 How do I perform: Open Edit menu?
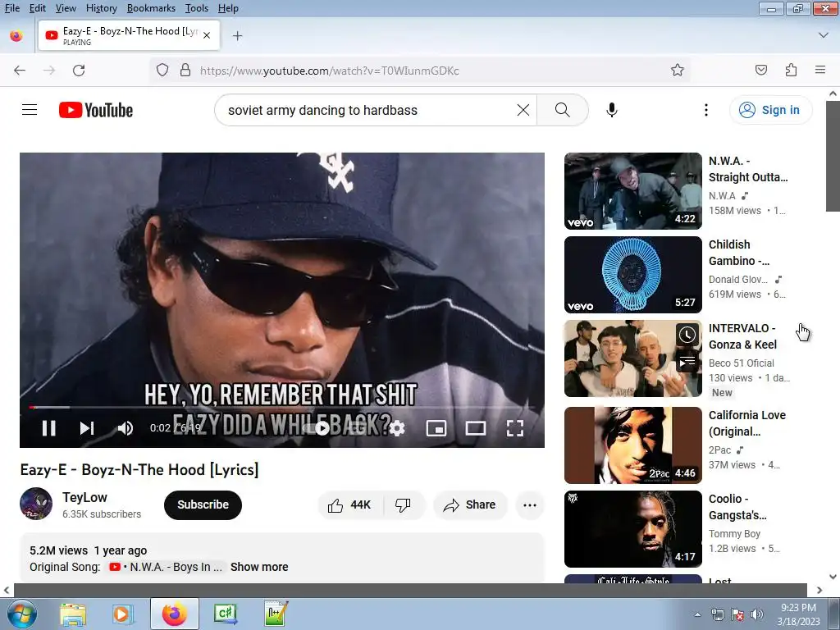click(x=37, y=8)
